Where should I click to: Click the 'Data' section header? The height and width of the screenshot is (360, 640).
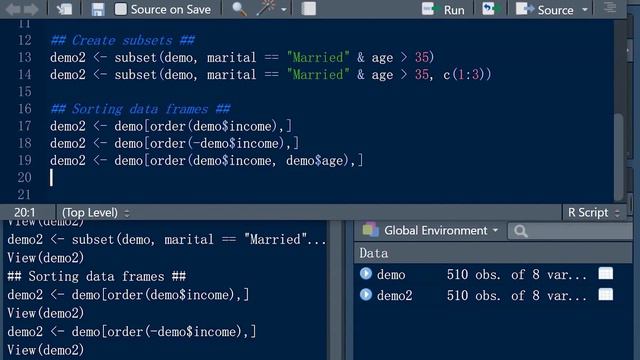pos(374,253)
